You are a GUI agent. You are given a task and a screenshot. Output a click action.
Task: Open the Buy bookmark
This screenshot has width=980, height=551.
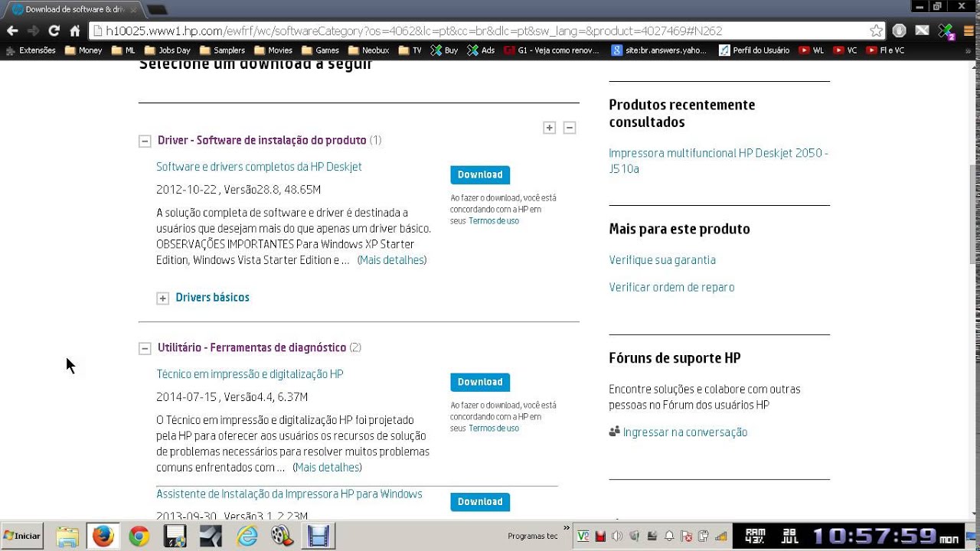(x=444, y=51)
